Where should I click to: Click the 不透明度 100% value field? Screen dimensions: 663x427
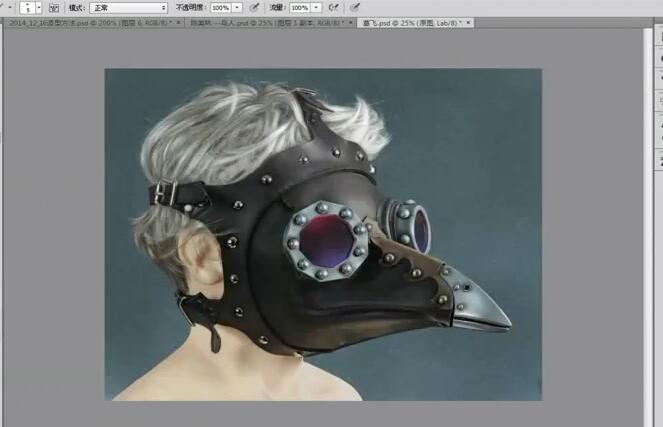click(220, 8)
